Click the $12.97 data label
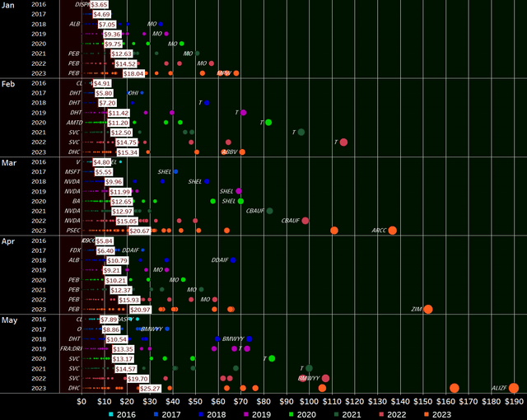 click(123, 212)
